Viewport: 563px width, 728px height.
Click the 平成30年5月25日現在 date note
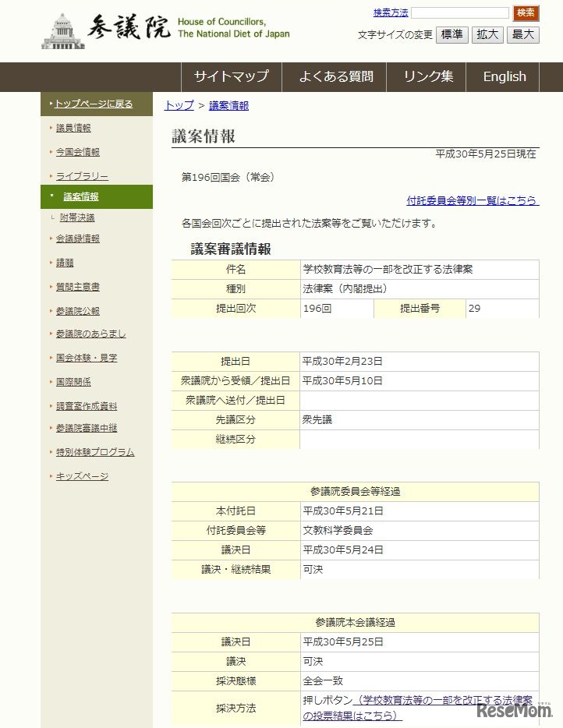(486, 154)
